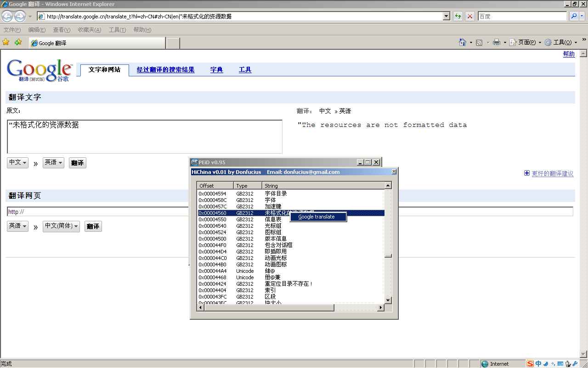Open a new blank IE tab
Image resolution: width=588 pixels, height=368 pixels.
click(173, 43)
